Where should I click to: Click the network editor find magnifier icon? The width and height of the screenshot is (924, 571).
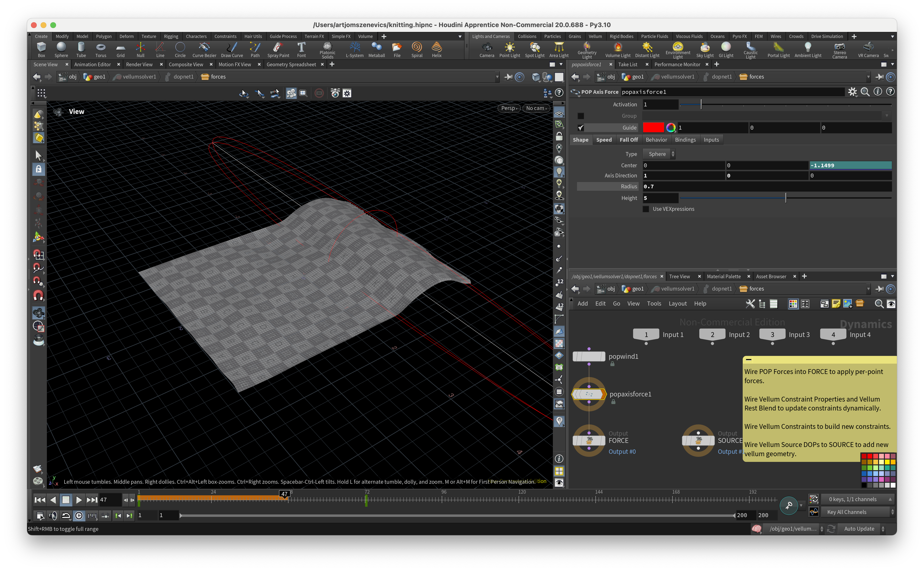tap(879, 304)
